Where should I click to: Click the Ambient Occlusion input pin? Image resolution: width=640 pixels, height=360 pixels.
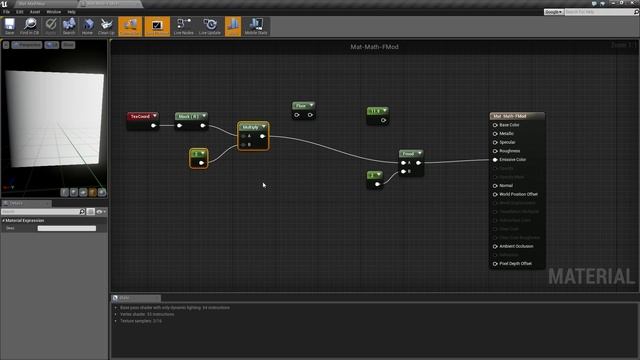click(495, 247)
